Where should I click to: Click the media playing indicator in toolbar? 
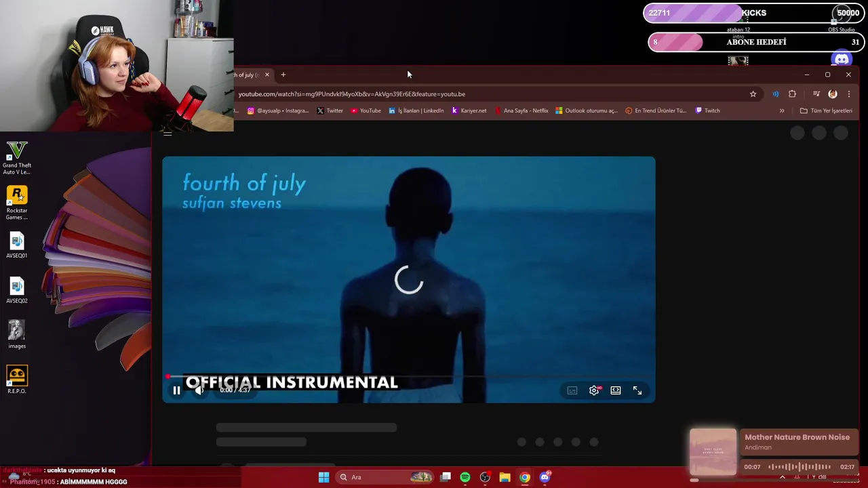[775, 94]
